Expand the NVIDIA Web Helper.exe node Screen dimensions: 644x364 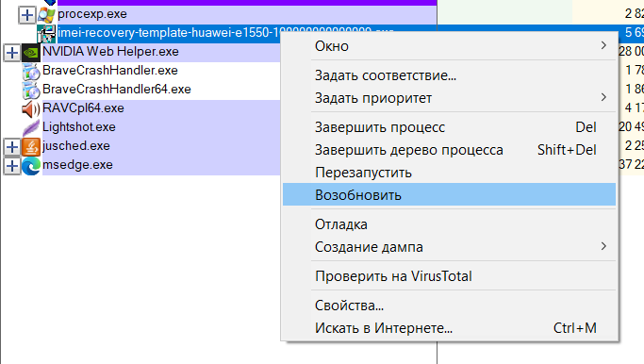[12, 53]
